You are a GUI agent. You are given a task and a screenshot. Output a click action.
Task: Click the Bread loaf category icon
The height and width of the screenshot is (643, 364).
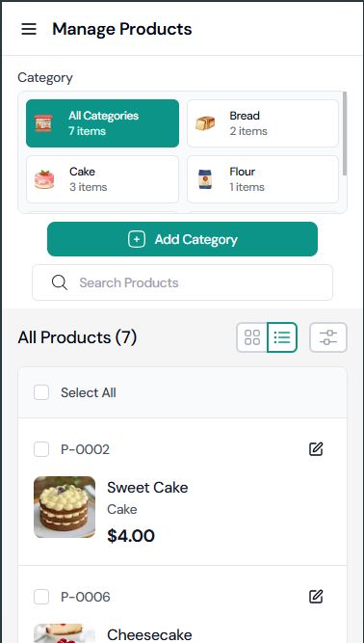tap(205, 123)
